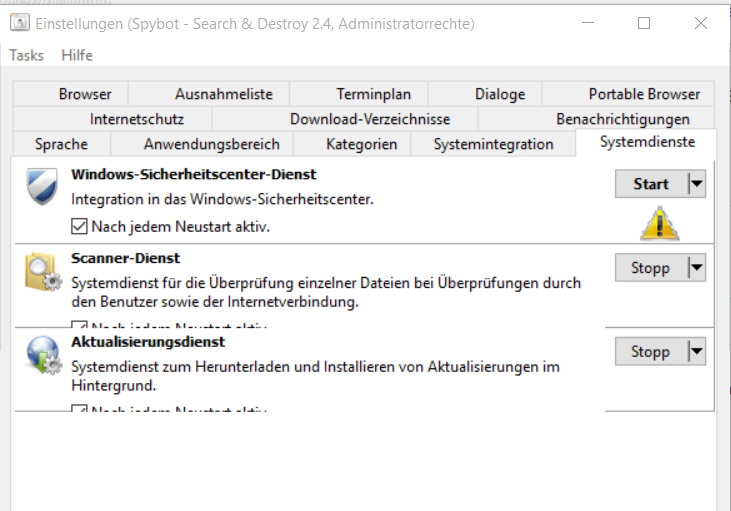This screenshot has width=731, height=511.
Task: Click the Scanner-Dienst folder magnifier icon
Action: coord(43,272)
